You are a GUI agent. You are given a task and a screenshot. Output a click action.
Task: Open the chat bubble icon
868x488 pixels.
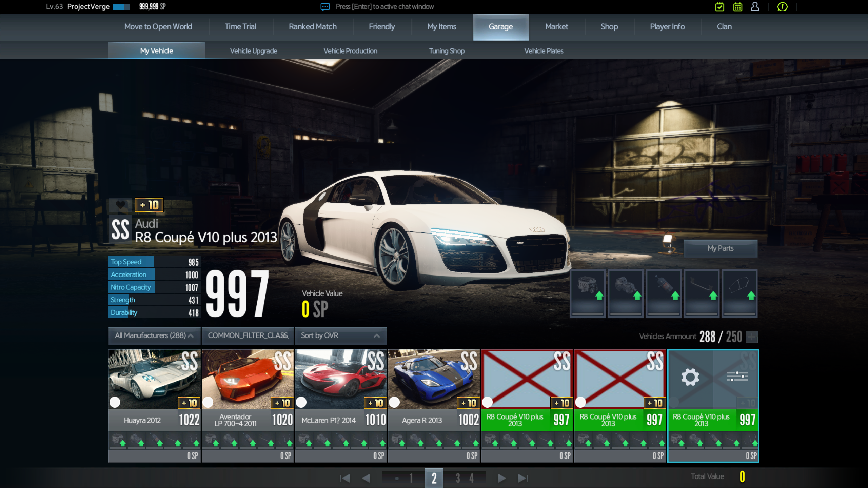[x=325, y=7]
